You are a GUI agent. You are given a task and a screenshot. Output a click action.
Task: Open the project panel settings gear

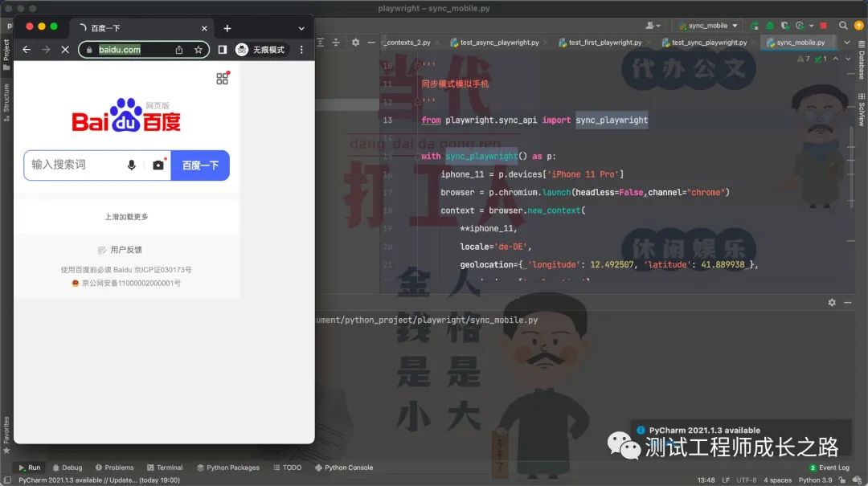pyautogui.click(x=355, y=43)
